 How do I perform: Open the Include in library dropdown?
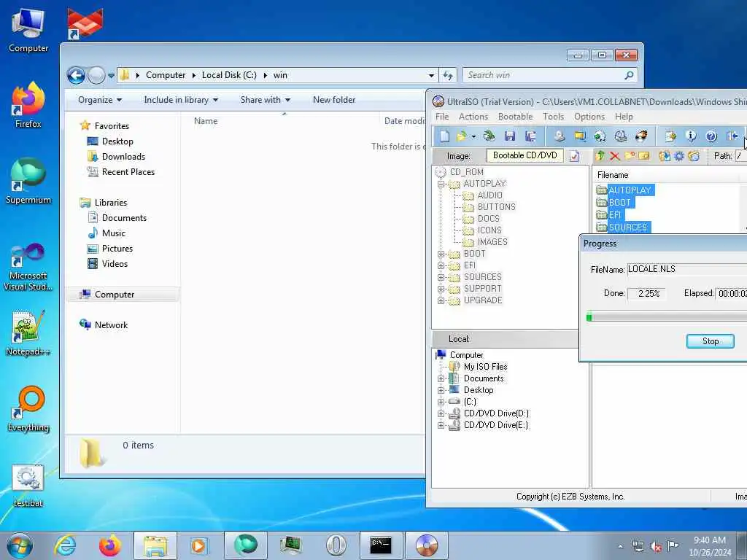coord(181,100)
